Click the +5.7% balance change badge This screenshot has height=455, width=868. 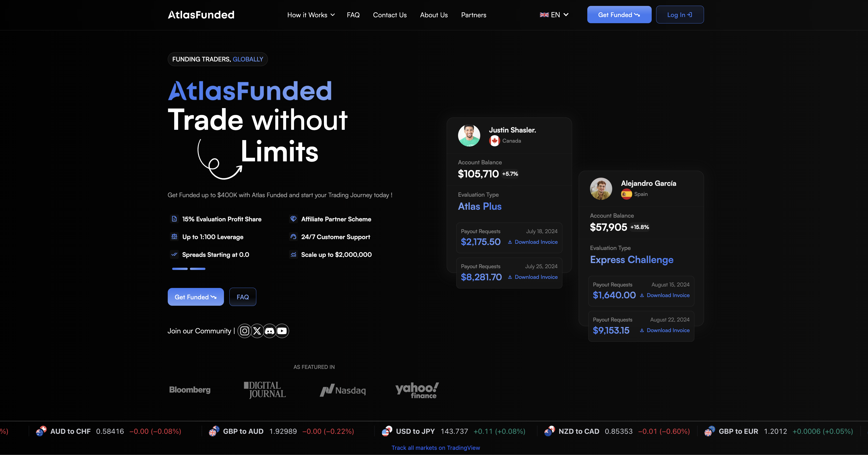(x=510, y=174)
